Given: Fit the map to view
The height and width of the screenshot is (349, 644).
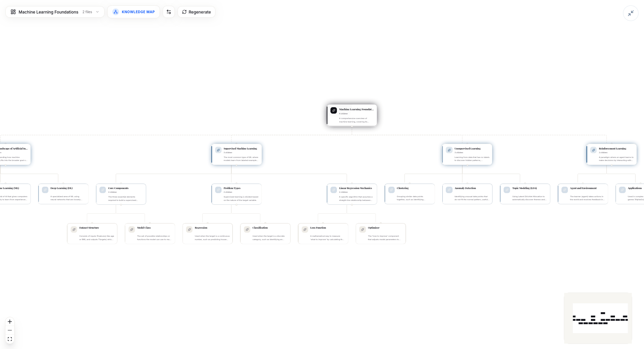Looking at the screenshot, I should pos(10,339).
